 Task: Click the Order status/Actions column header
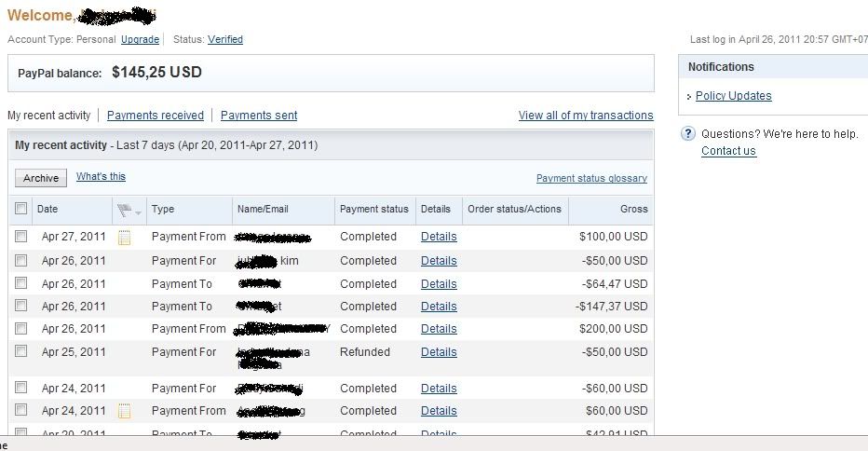[514, 209]
